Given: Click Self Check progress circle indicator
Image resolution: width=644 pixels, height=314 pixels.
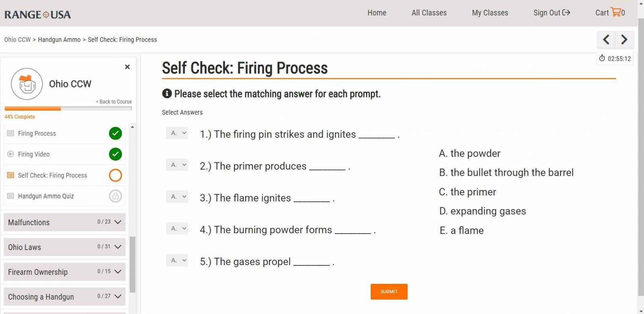Looking at the screenshot, I should coord(116,175).
